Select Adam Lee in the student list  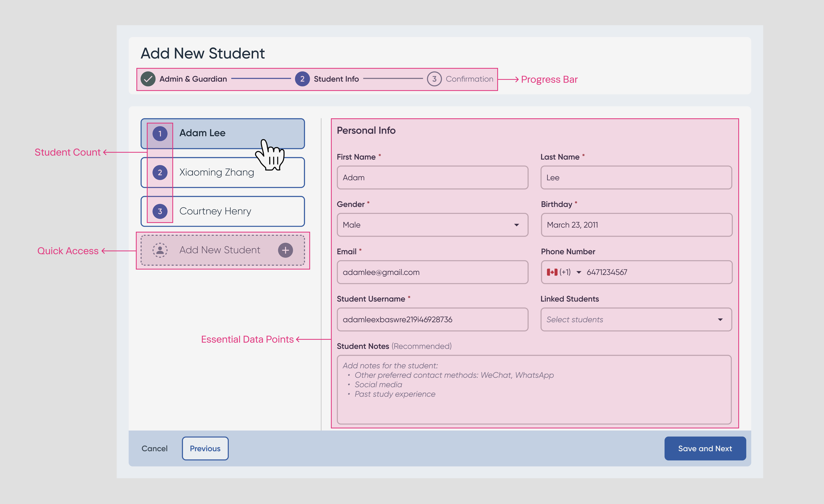[x=223, y=133]
